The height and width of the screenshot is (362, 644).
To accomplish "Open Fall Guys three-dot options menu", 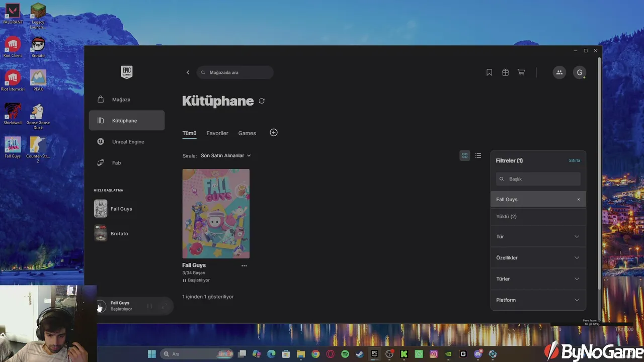I will pos(244,265).
